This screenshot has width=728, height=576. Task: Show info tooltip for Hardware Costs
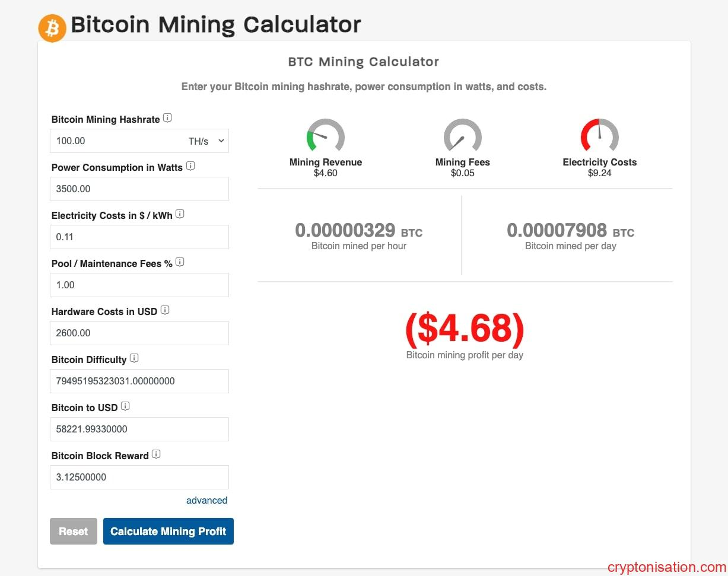click(165, 310)
